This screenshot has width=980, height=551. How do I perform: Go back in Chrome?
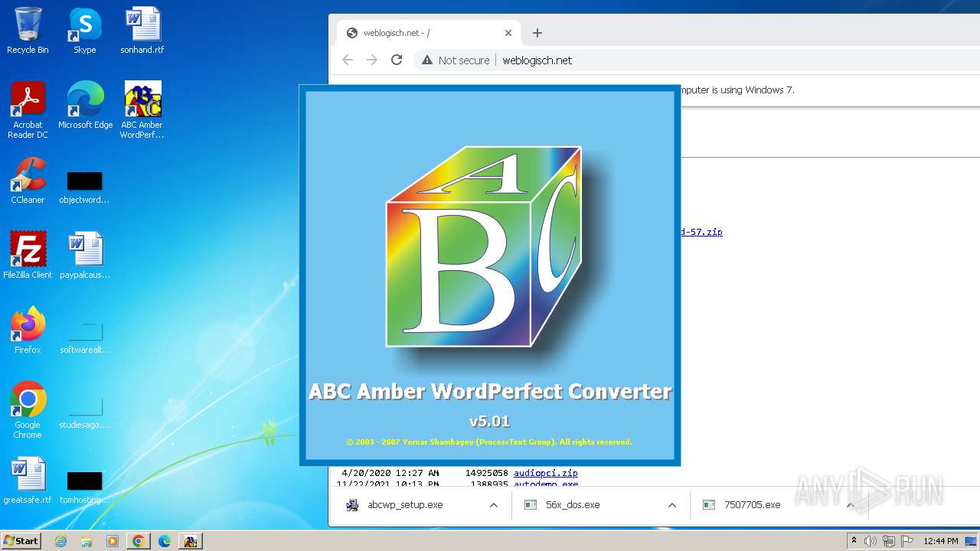tap(348, 60)
